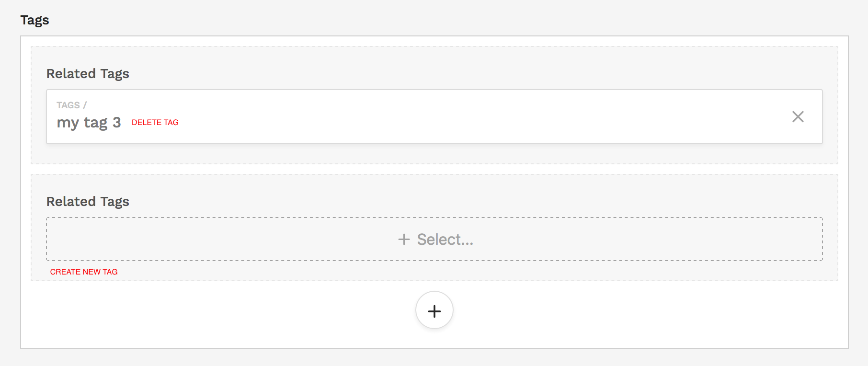
Task: Click CREATE NEW TAG link
Action: click(x=84, y=272)
